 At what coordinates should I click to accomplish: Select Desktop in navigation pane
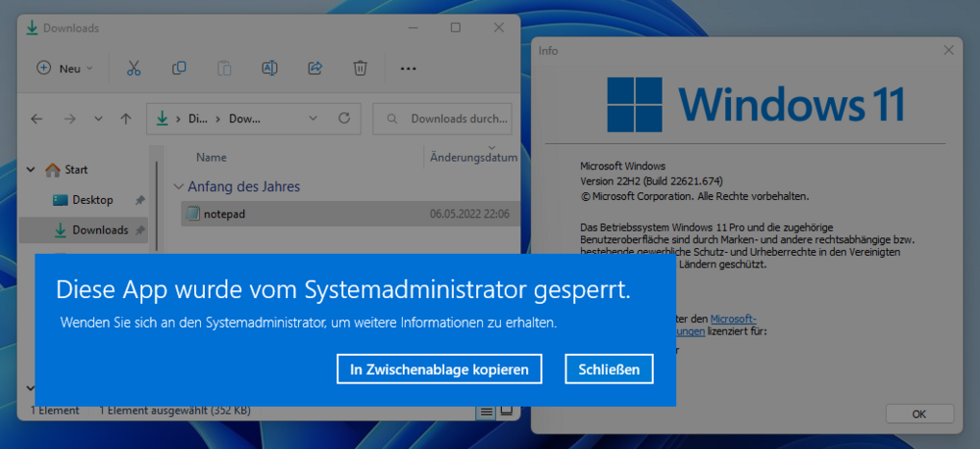tap(92, 200)
